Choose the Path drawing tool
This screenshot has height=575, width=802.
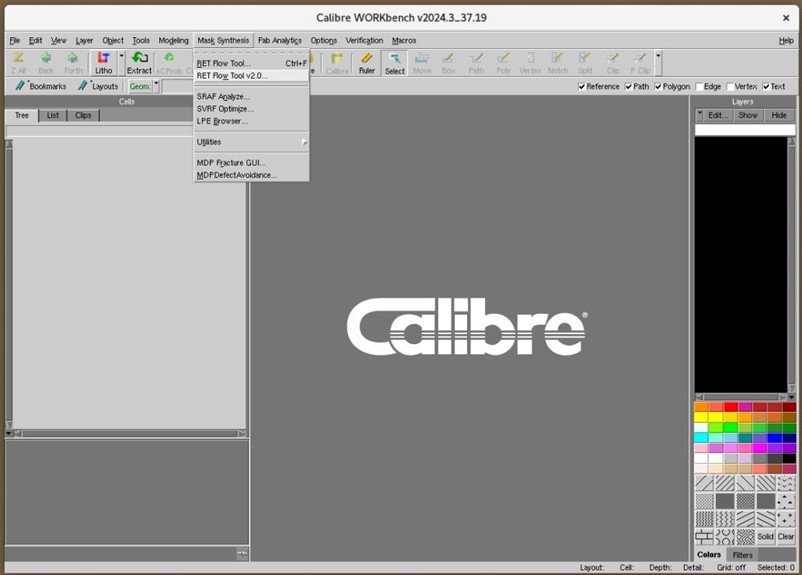[x=476, y=63]
